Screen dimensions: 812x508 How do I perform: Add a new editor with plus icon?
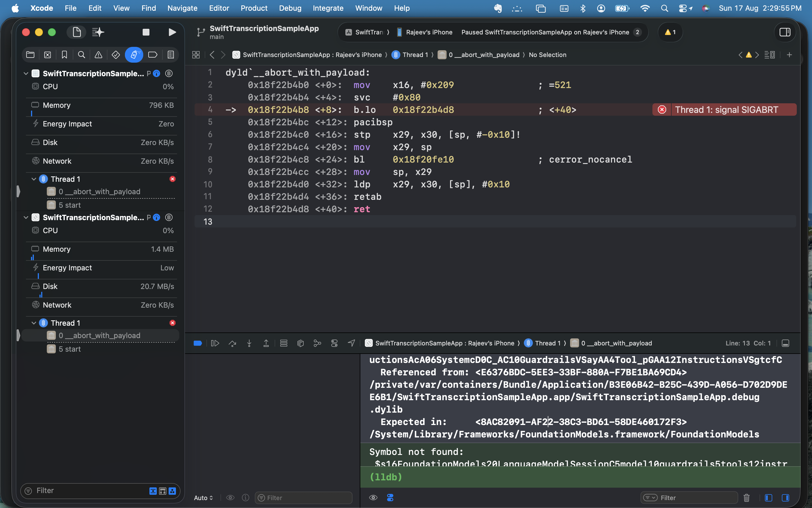point(789,55)
